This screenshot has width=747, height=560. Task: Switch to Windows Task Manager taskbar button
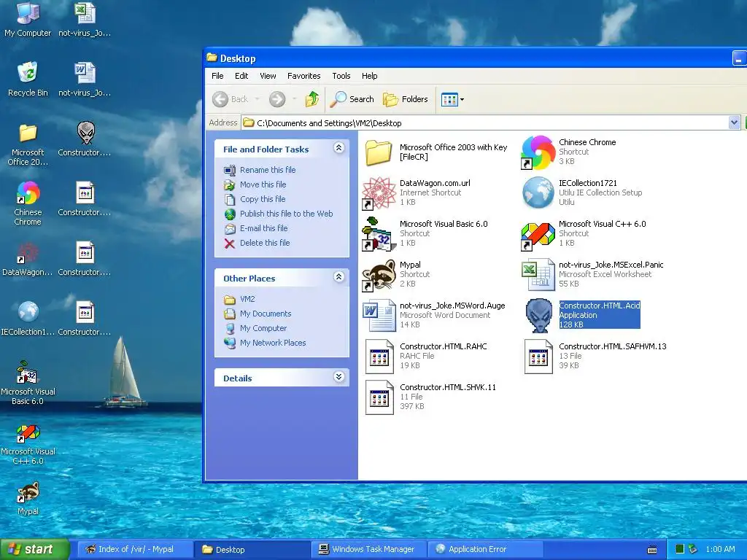[x=368, y=549]
